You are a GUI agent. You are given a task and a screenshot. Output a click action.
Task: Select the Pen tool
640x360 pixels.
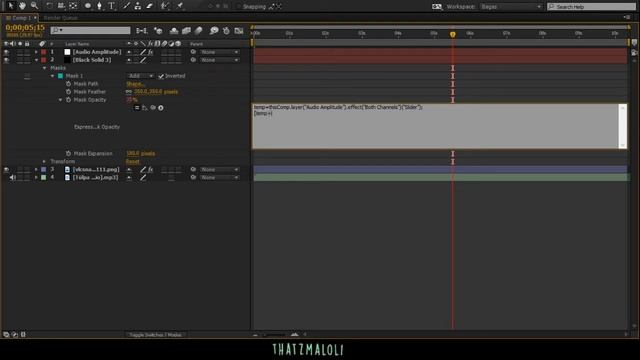pos(99,6)
